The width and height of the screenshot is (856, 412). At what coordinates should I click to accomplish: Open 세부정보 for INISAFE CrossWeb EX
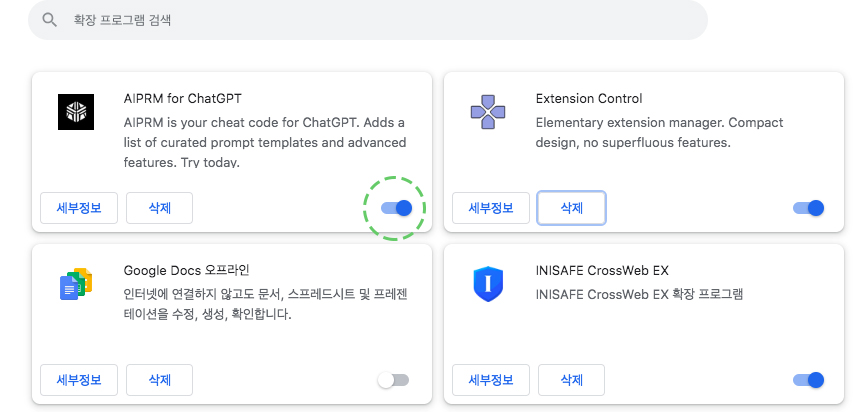tap(491, 380)
